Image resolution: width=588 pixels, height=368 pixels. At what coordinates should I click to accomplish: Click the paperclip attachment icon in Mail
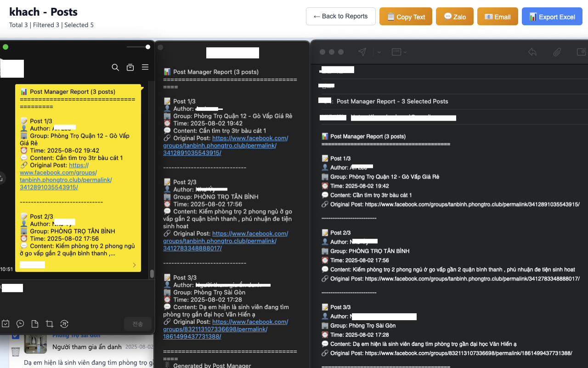[557, 52]
